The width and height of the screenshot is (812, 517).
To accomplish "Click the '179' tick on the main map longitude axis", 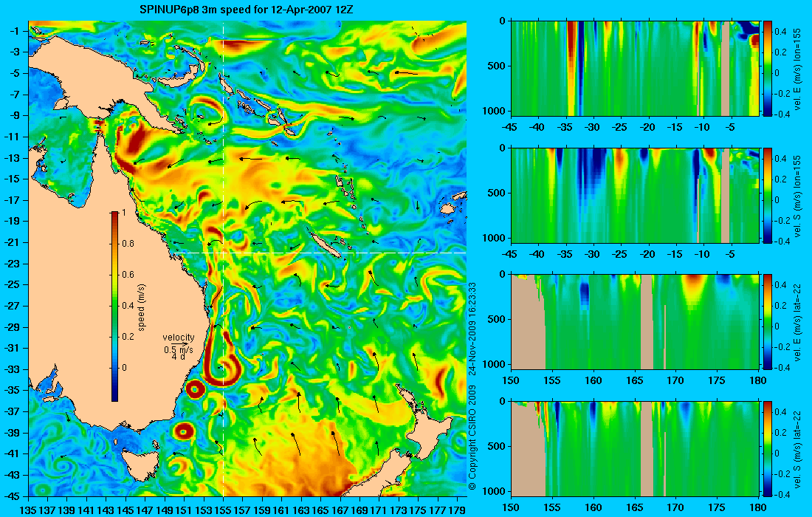I will point(457,510).
